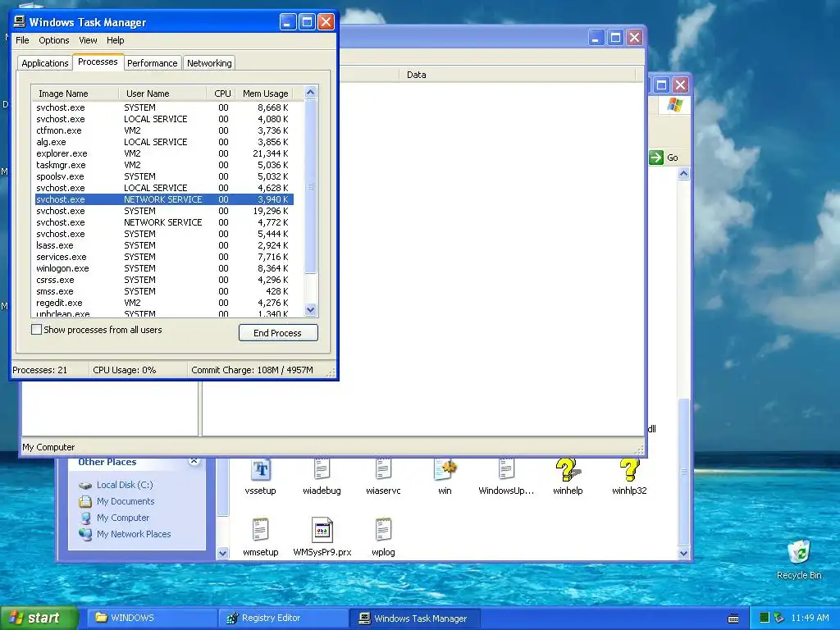This screenshot has width=840, height=630.
Task: Switch to Registry Editor taskbar button
Action: [283, 618]
